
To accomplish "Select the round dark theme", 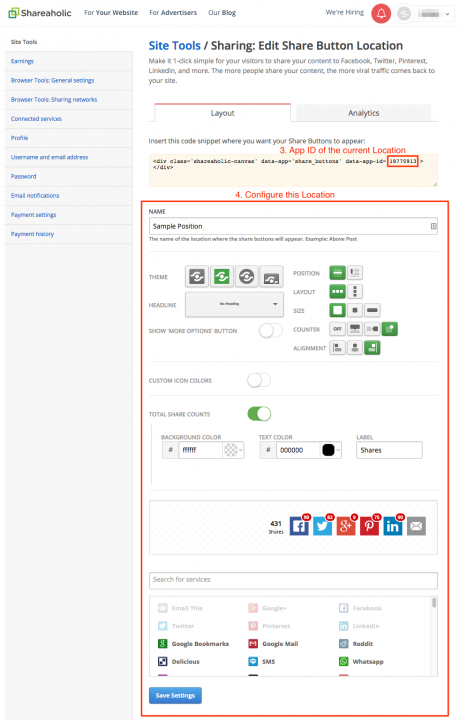I will (x=247, y=277).
